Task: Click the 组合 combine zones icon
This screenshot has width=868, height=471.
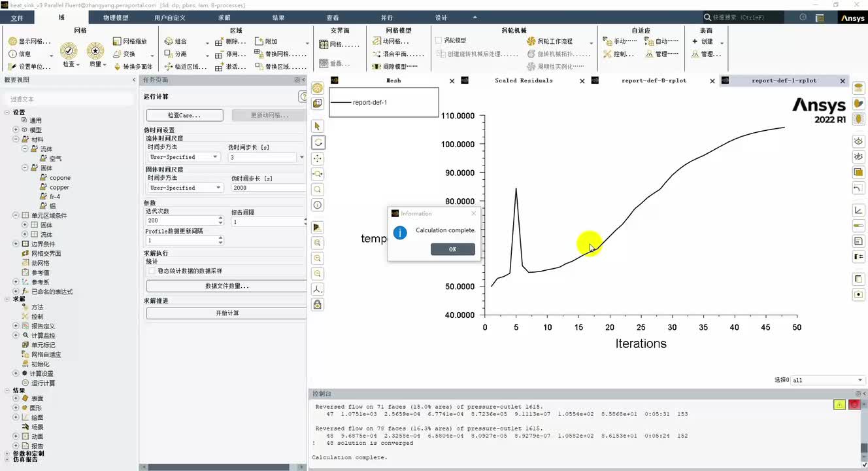Action: coord(168,41)
